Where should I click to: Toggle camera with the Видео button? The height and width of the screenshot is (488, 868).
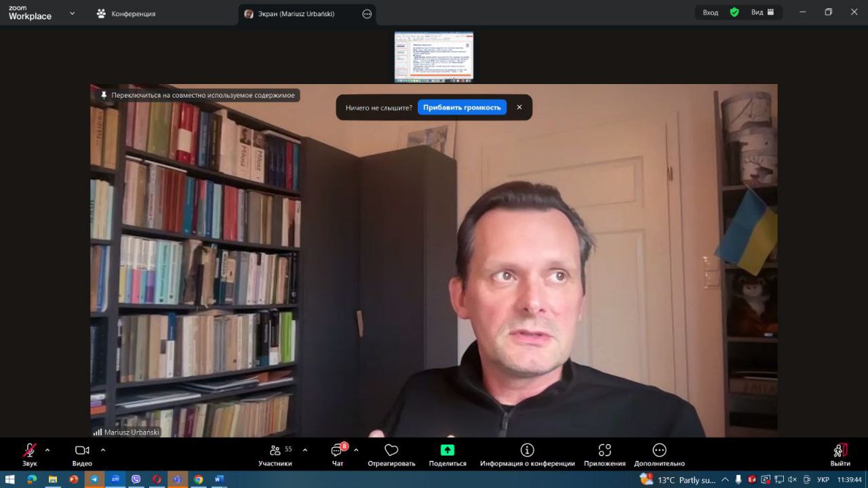[x=82, y=451]
